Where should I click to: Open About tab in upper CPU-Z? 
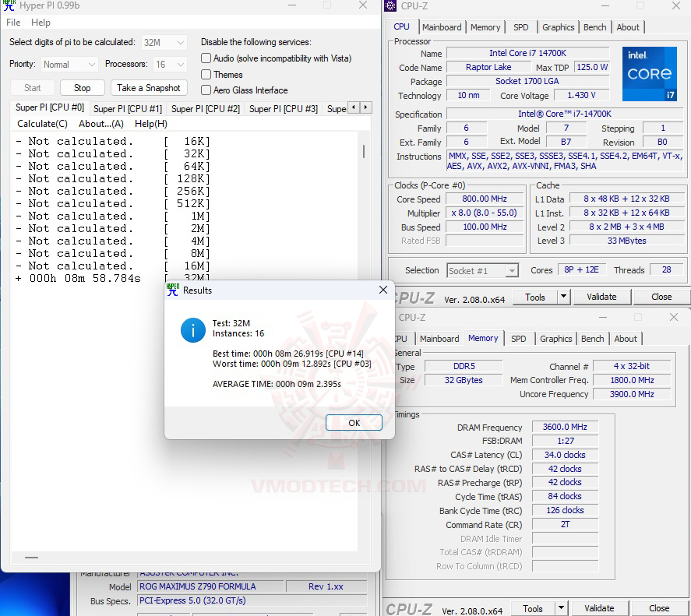pyautogui.click(x=628, y=27)
